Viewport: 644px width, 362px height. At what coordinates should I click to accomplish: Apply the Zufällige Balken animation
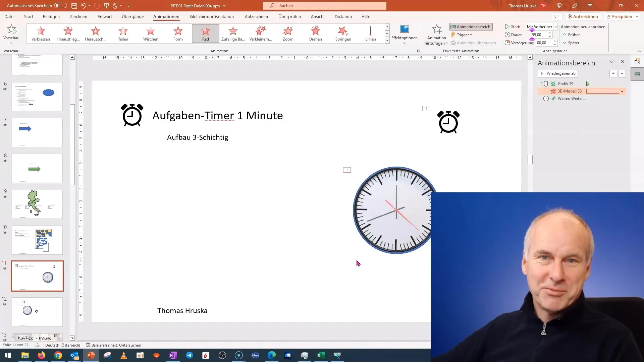233,34
